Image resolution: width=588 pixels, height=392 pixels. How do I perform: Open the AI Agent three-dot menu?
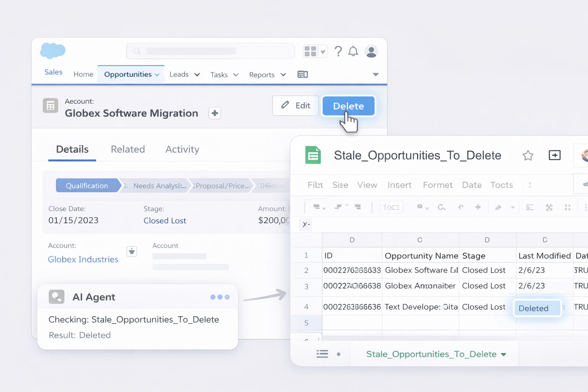220,297
